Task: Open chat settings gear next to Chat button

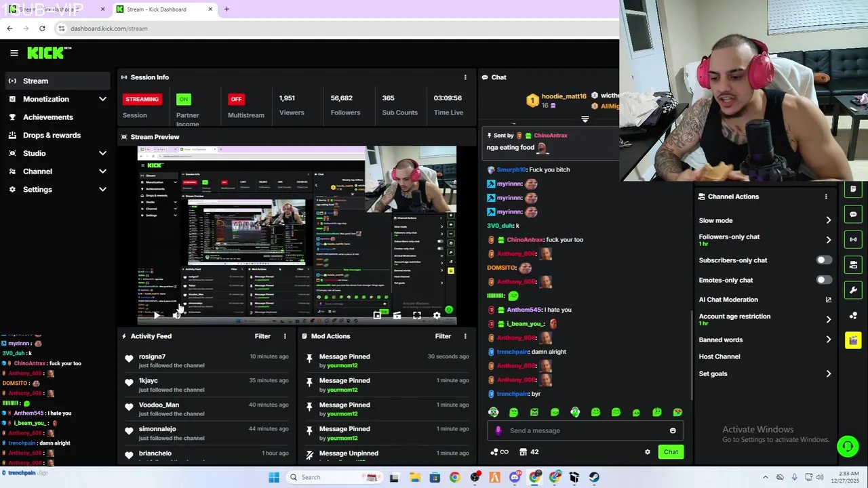Action: point(648,452)
